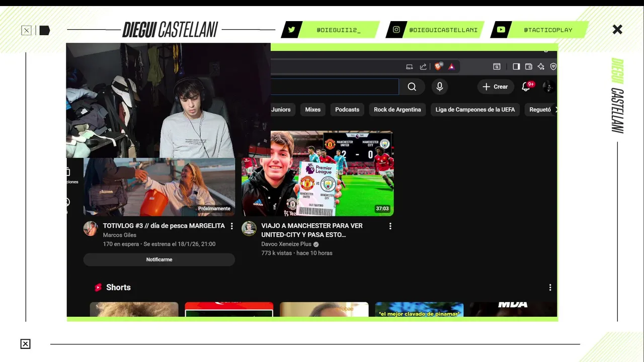Select the Podcasts filter chip
644x362 pixels.
coord(347,110)
